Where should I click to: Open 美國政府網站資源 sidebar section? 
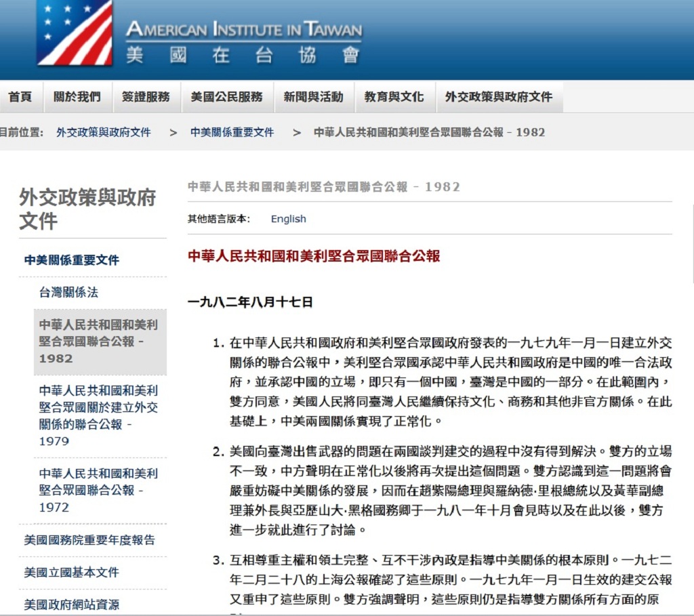pos(72,604)
